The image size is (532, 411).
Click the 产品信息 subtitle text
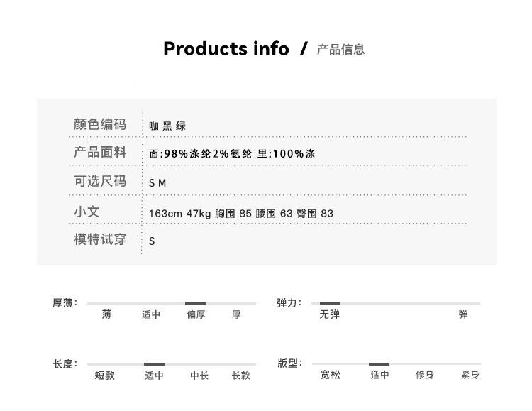(340, 50)
